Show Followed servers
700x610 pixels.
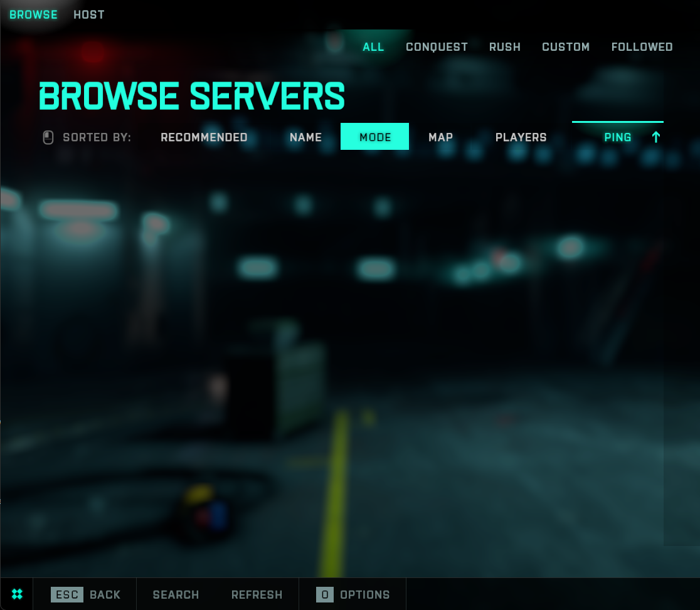[x=642, y=47]
